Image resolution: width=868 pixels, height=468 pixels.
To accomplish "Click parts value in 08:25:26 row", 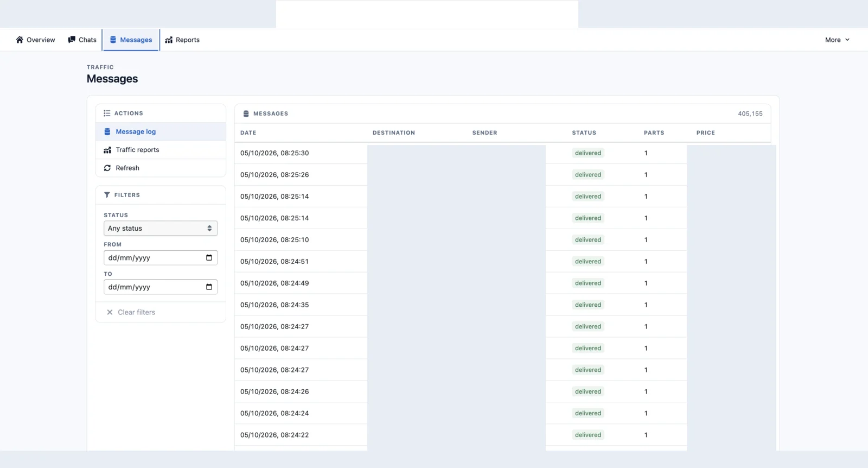I will click(x=646, y=175).
